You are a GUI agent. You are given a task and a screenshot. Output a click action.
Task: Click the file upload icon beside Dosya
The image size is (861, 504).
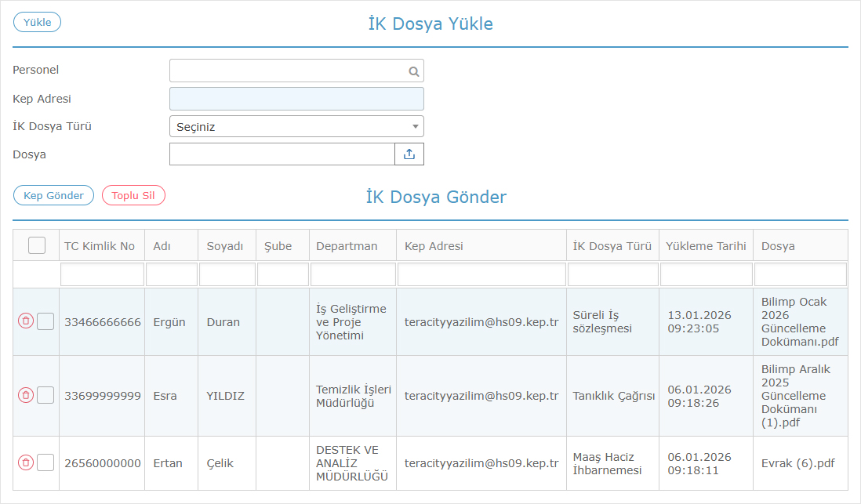(x=409, y=154)
